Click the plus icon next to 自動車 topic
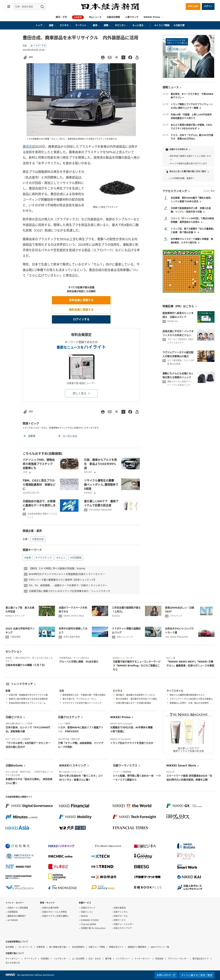The width and height of the screenshot is (220, 980). (25, 436)
